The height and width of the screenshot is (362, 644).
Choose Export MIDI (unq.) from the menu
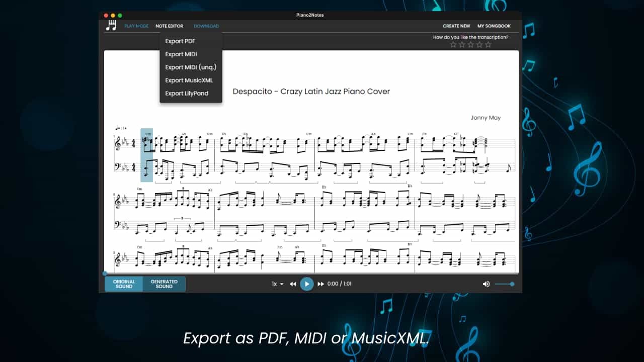click(191, 67)
